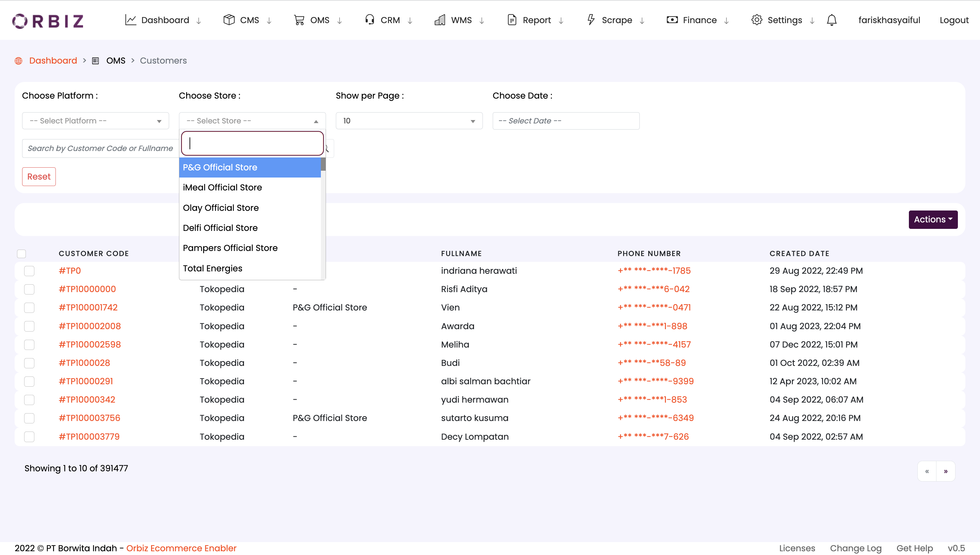Open the Show per Page dropdown
This screenshot has width=980, height=555.
click(x=409, y=121)
